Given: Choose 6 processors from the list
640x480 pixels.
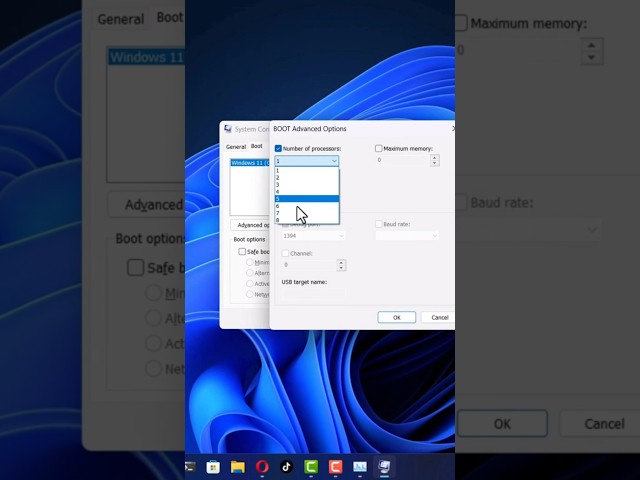Looking at the screenshot, I should point(307,206).
